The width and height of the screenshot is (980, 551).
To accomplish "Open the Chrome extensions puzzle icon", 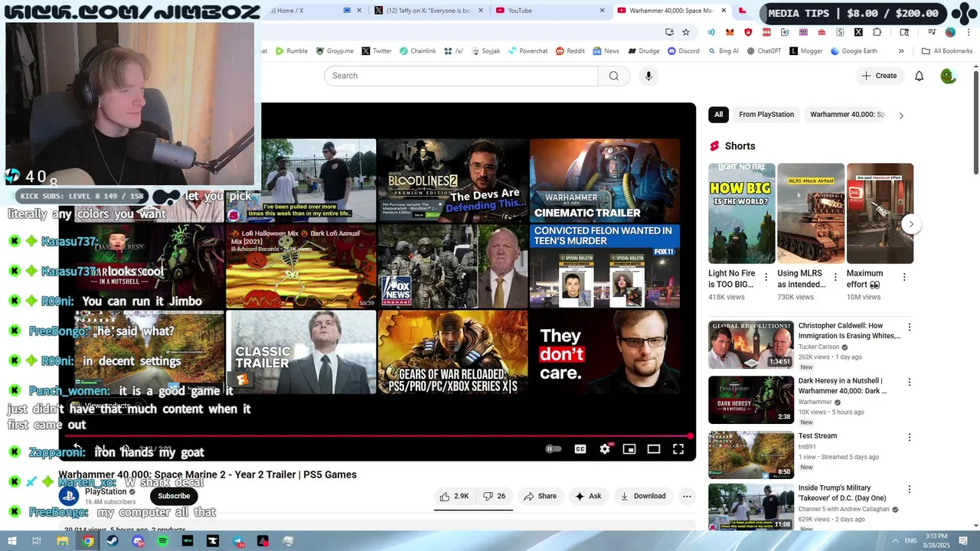I will pyautogui.click(x=877, y=32).
